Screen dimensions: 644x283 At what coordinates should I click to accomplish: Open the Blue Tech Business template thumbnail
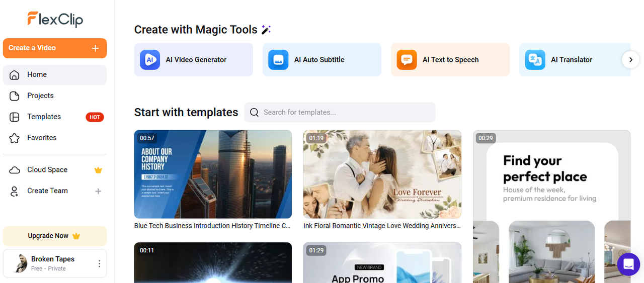213,174
